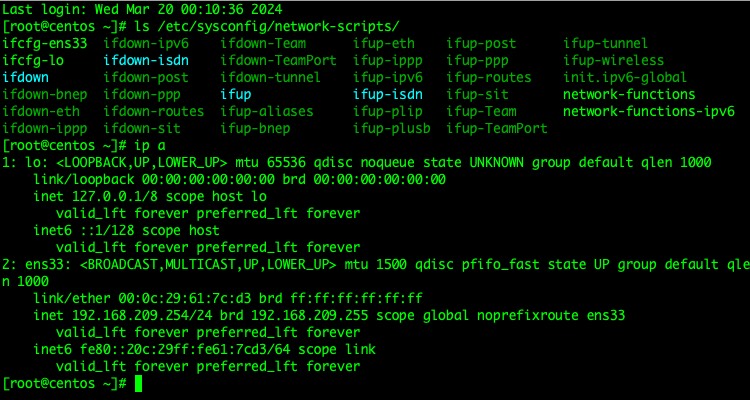
Task: Click the ifcfg-lo filename
Action: point(33,60)
